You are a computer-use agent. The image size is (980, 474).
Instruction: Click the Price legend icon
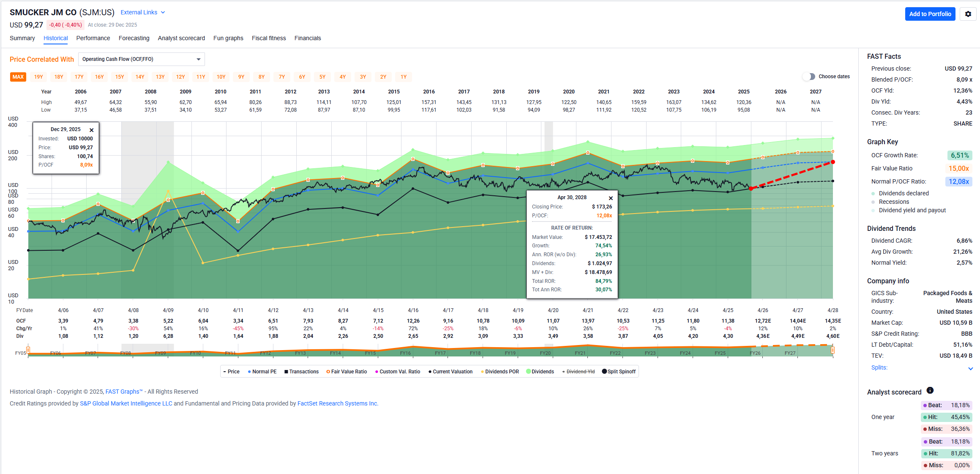click(x=225, y=372)
